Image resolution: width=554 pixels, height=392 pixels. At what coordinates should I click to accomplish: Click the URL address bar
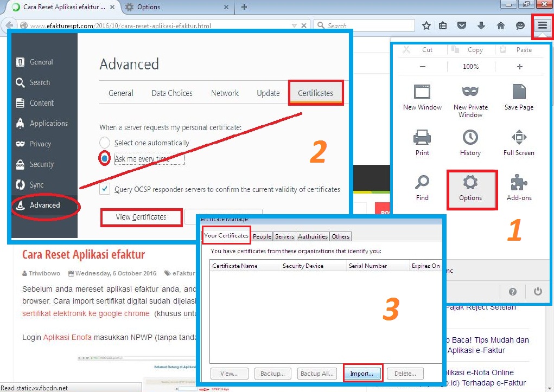click(x=156, y=25)
